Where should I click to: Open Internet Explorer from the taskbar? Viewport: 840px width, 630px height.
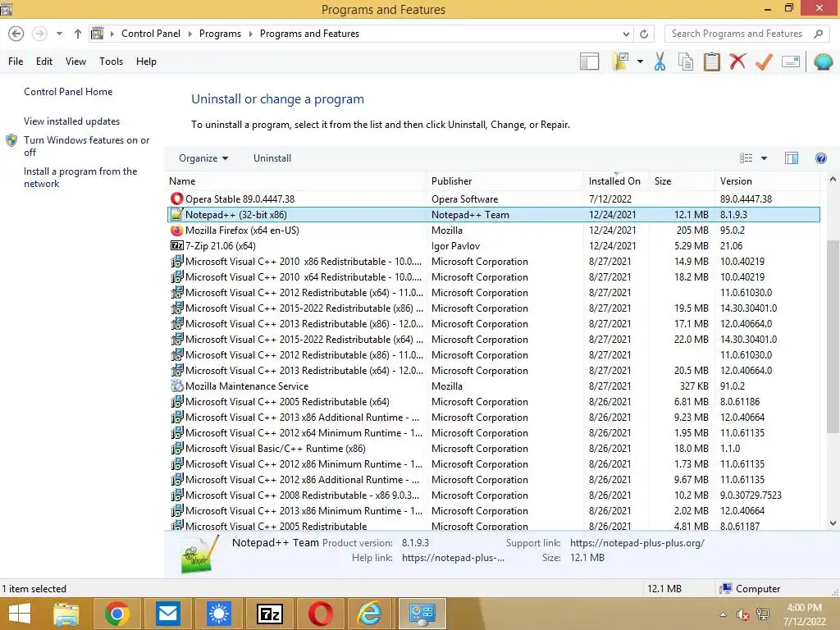[371, 614]
